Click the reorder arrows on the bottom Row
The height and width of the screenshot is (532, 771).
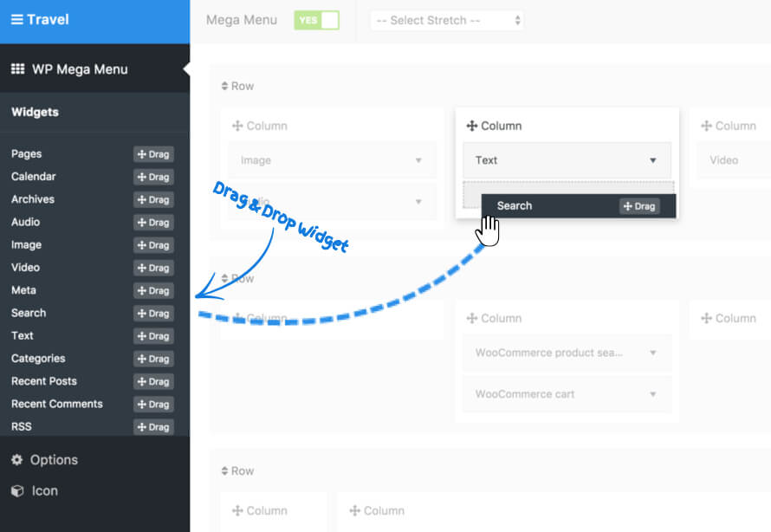(224, 470)
